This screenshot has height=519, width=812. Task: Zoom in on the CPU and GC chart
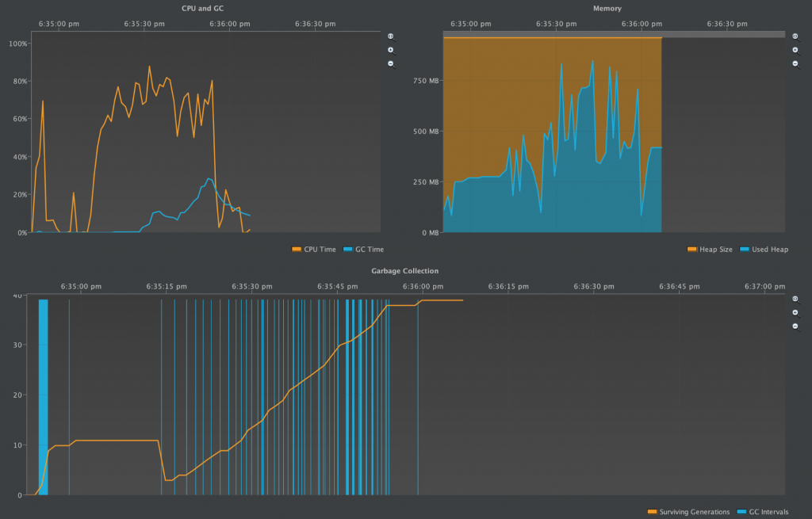click(x=389, y=49)
